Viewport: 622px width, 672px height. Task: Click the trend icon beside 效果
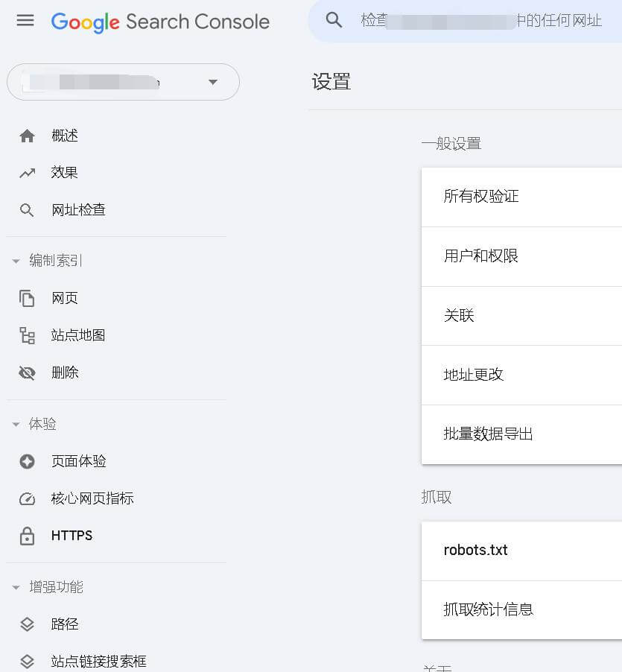click(x=27, y=173)
